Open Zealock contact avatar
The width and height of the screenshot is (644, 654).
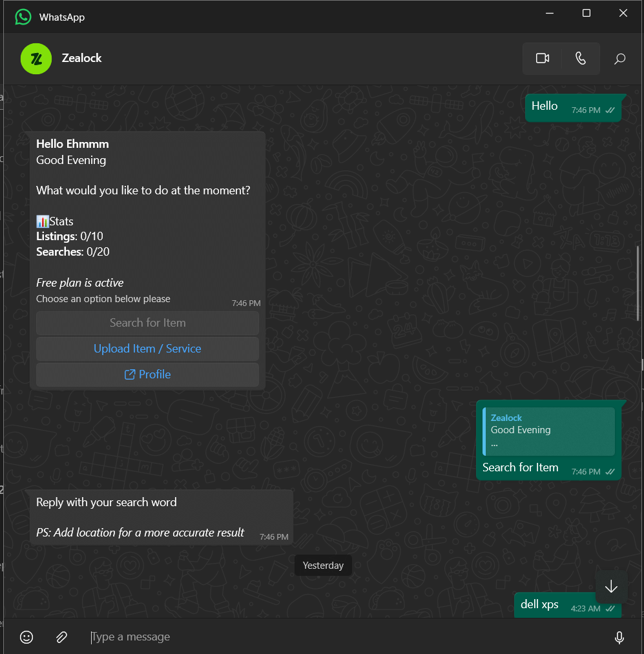(36, 58)
